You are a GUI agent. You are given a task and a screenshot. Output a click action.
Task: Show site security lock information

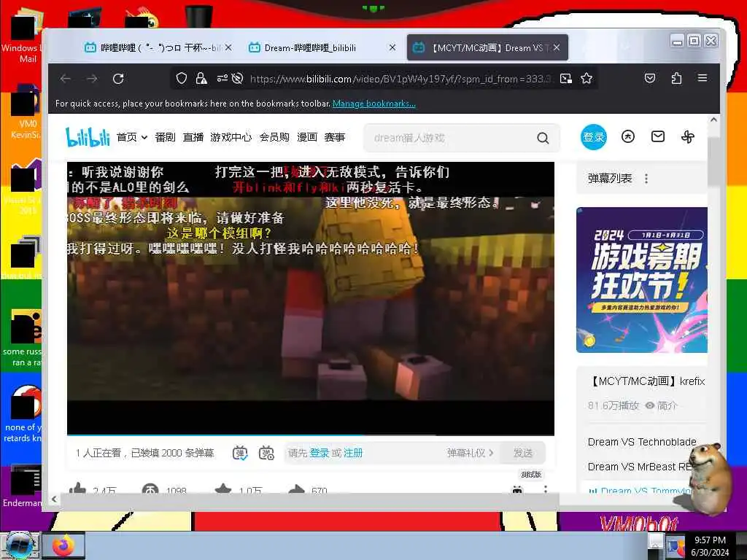[201, 79]
